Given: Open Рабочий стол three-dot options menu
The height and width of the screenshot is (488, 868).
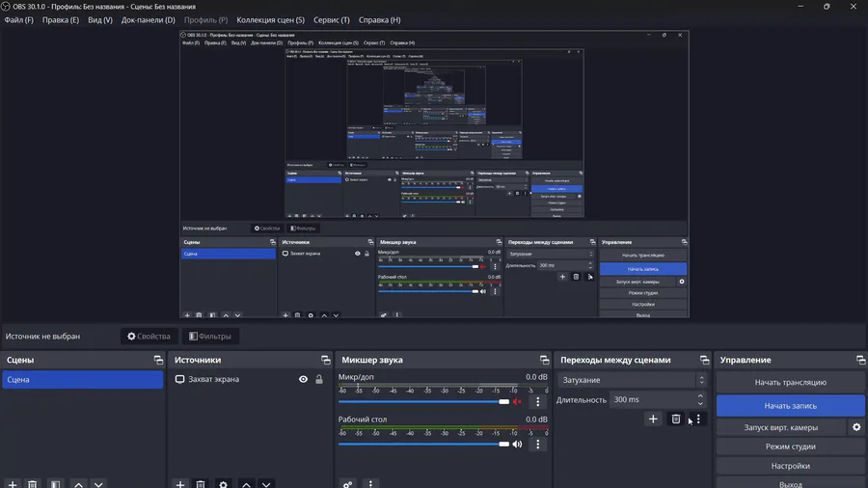Looking at the screenshot, I should pos(537,445).
